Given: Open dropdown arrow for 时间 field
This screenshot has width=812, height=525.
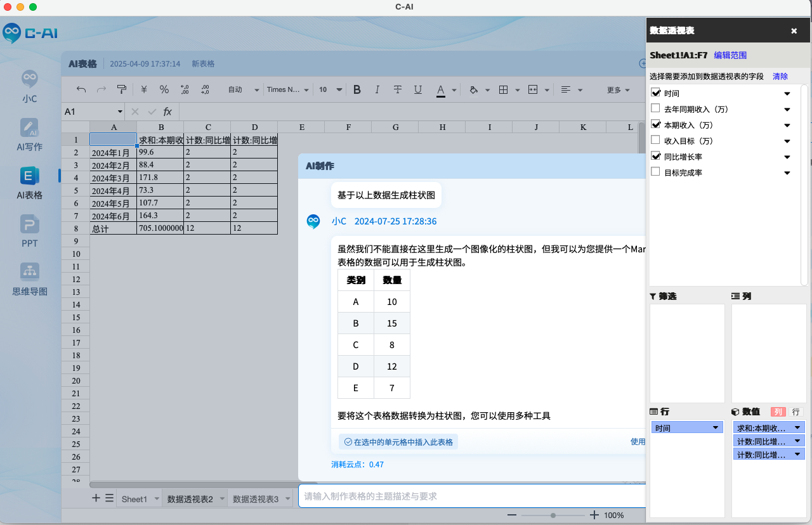Looking at the screenshot, I should [787, 94].
